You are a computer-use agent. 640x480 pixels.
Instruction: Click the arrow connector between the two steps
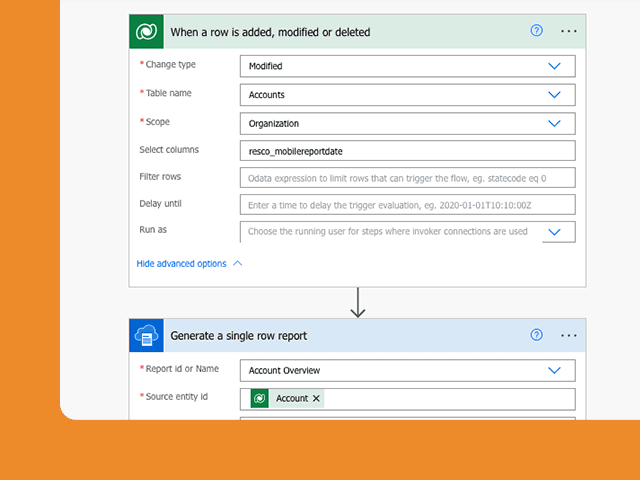tap(358, 302)
